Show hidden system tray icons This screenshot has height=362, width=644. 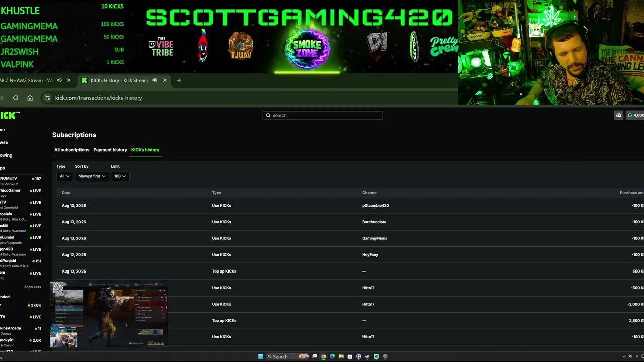(624, 356)
